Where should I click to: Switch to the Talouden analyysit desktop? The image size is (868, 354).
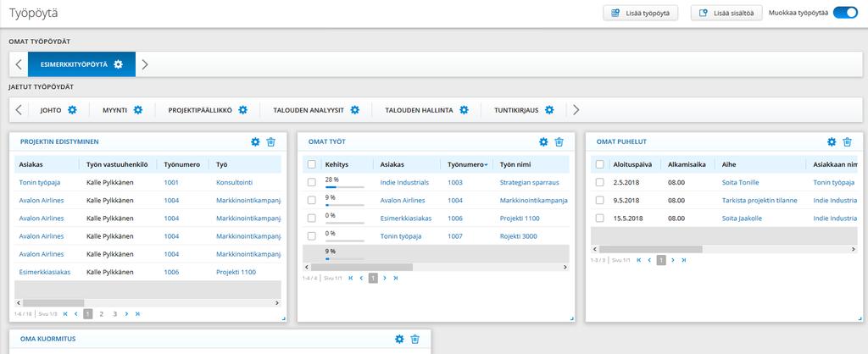pos(309,110)
